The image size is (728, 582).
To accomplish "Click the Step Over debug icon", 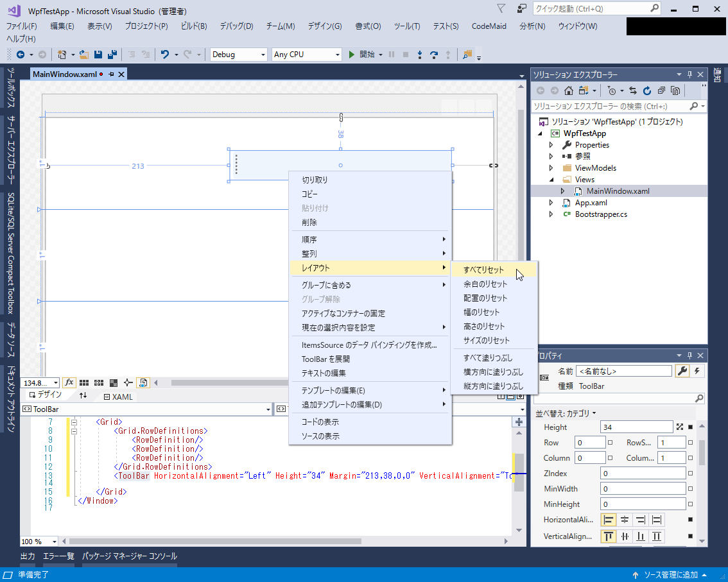I will point(433,55).
